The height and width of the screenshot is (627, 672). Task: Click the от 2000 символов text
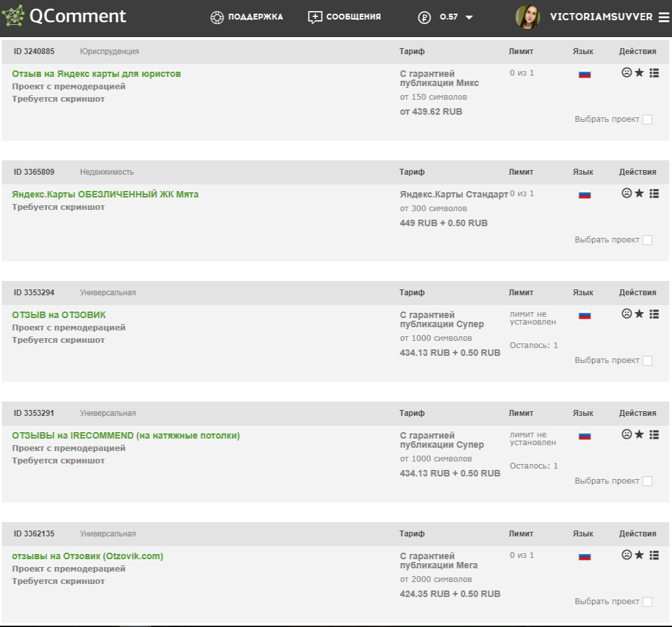point(436,579)
